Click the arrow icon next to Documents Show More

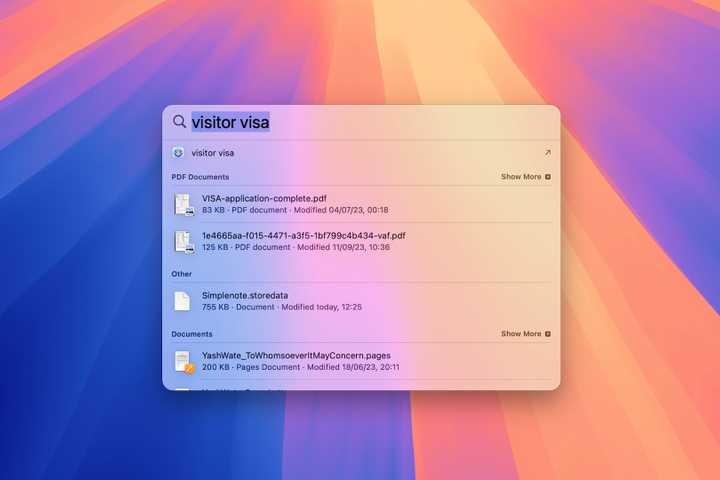pyautogui.click(x=548, y=334)
